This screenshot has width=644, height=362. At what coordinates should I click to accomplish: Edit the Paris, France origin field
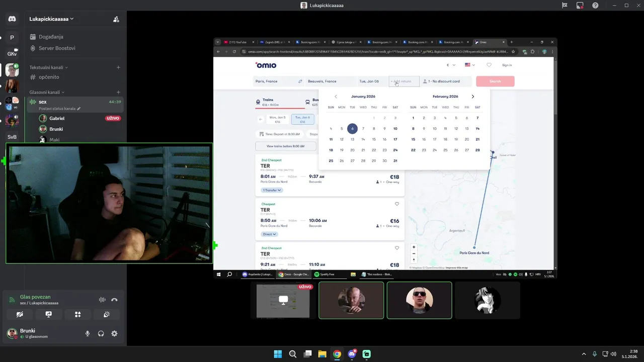click(274, 81)
